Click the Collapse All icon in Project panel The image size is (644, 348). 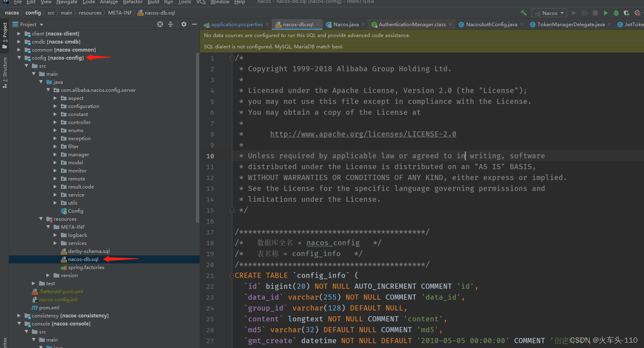click(x=171, y=24)
